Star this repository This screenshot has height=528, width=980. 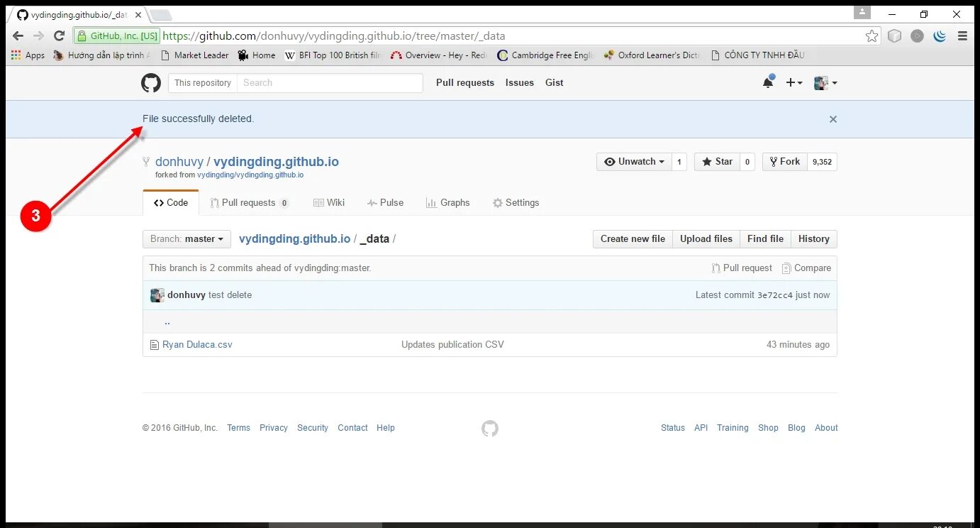point(717,162)
